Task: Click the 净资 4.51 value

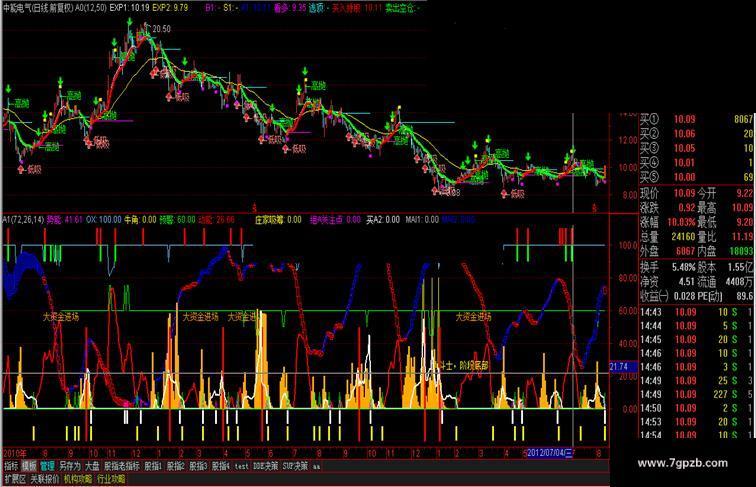Action: 686,281
